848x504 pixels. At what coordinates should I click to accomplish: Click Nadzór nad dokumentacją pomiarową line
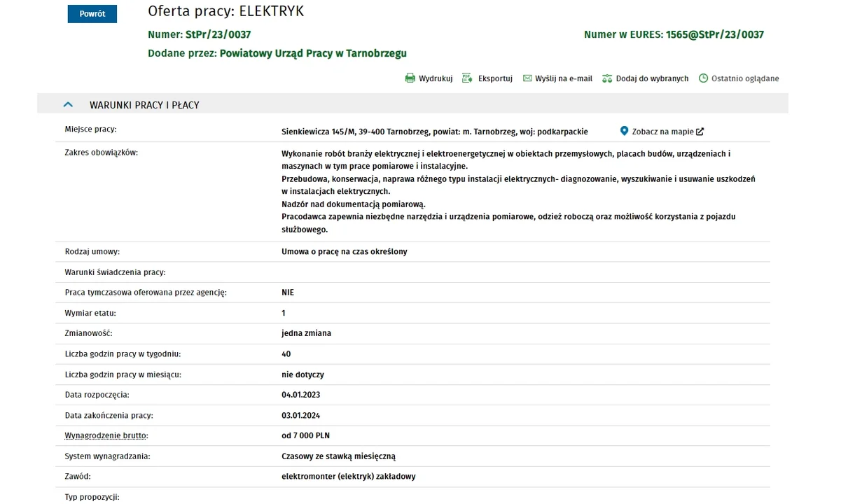354,204
